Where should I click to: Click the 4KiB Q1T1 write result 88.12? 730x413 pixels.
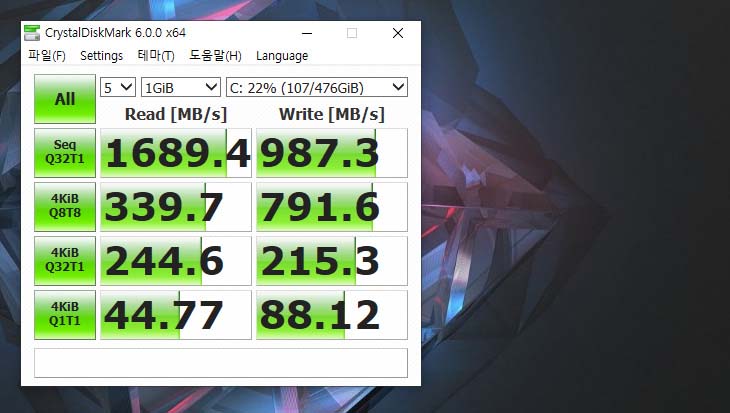pos(332,315)
